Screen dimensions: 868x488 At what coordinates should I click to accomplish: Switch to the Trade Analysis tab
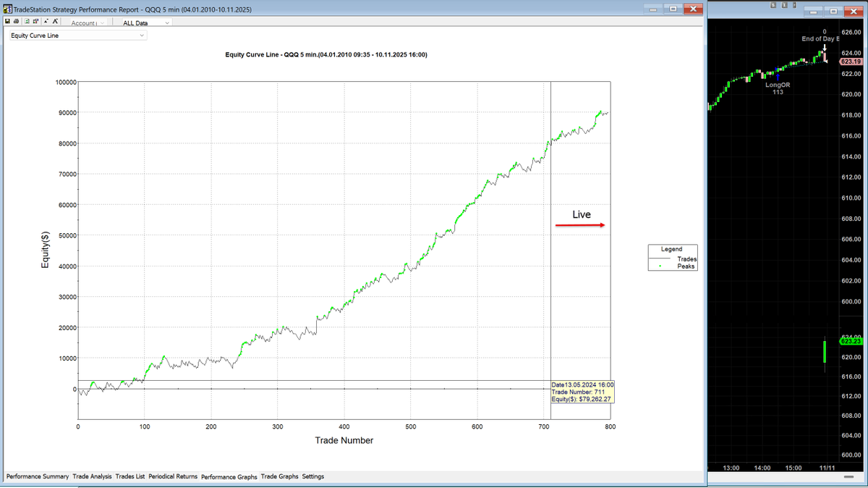click(92, 476)
